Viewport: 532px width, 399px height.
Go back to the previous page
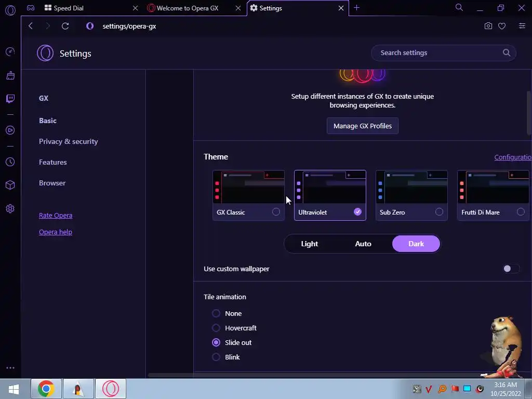pyautogui.click(x=31, y=26)
